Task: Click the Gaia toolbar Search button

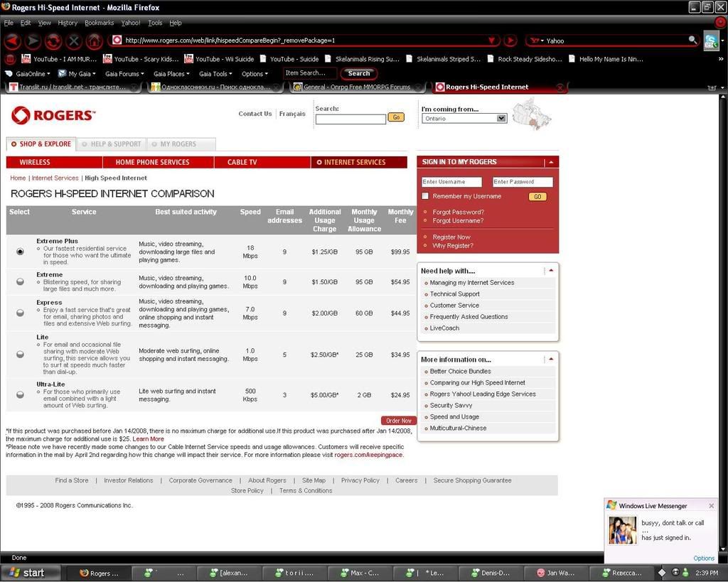Action: click(x=359, y=73)
